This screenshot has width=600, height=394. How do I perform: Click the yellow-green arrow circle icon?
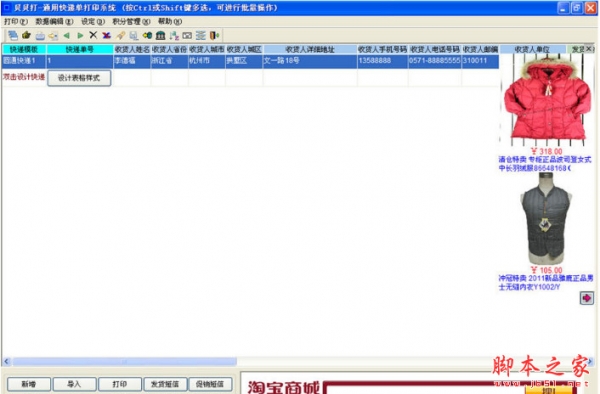coord(147,36)
